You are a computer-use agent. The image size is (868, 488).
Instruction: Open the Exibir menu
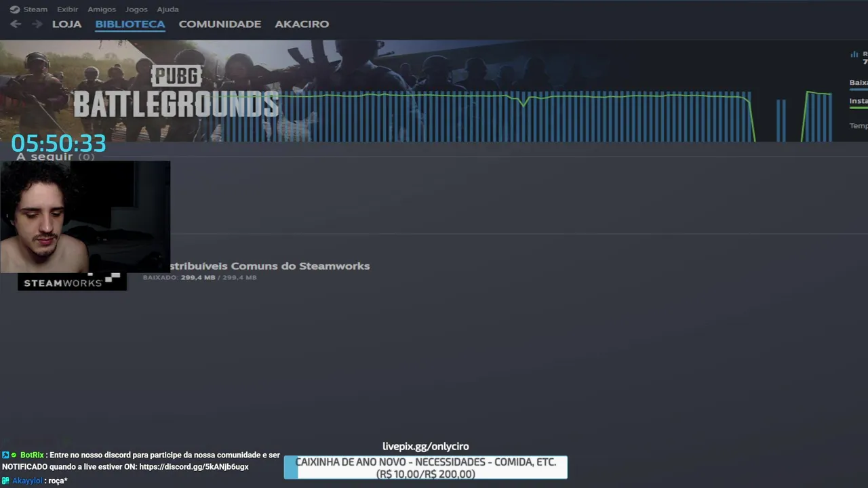tap(67, 9)
